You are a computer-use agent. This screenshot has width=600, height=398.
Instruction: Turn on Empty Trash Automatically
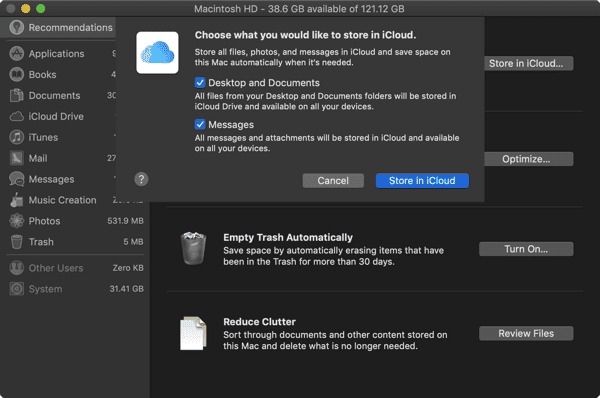[x=526, y=249]
